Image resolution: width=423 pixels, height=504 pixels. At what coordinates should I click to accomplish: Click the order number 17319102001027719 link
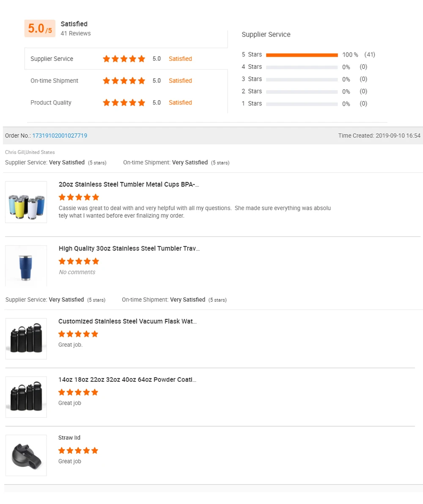[60, 136]
